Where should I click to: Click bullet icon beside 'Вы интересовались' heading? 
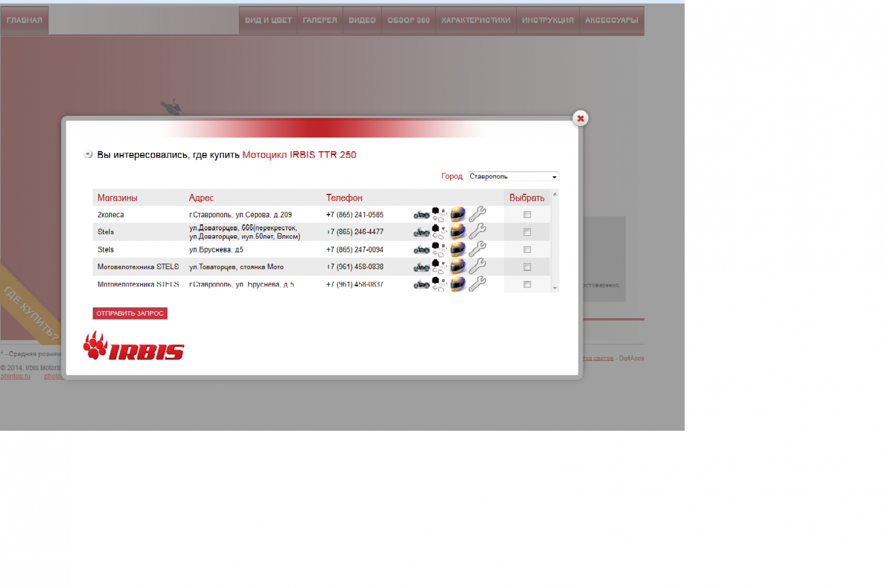(x=88, y=154)
